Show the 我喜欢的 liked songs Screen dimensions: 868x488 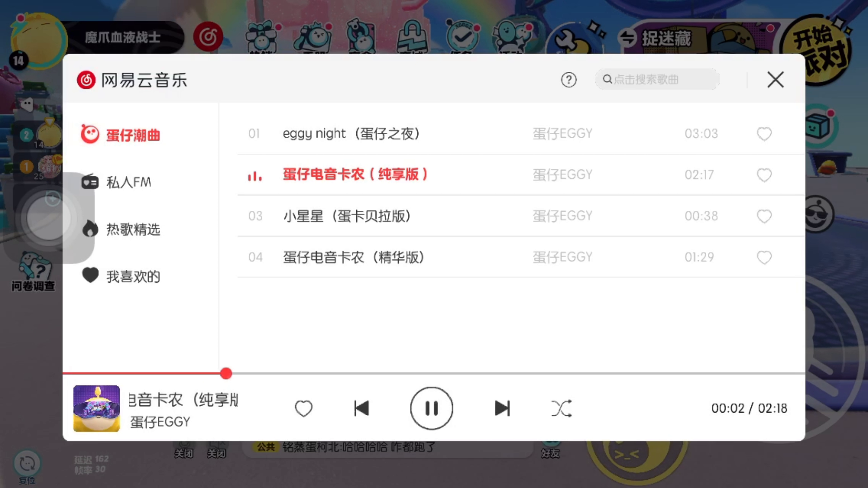click(x=121, y=276)
